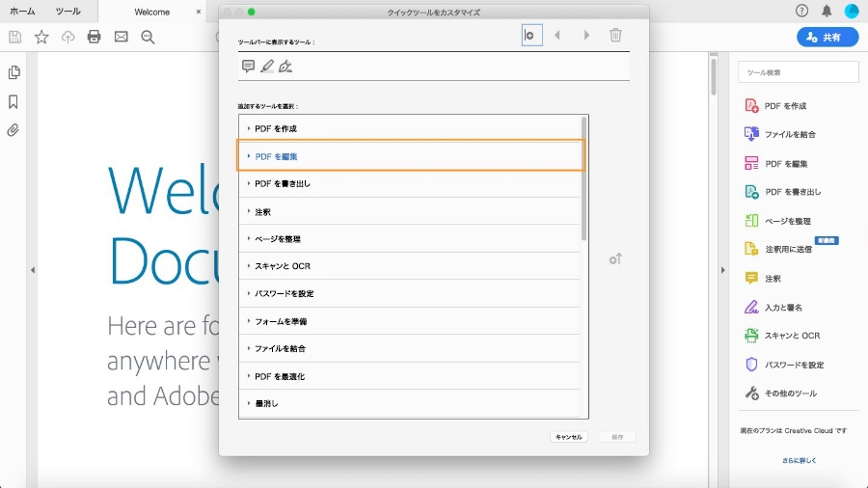Screen dimensions: 868x488
Task: Expand PDF を作成 category in dialog list
Action: pos(409,128)
